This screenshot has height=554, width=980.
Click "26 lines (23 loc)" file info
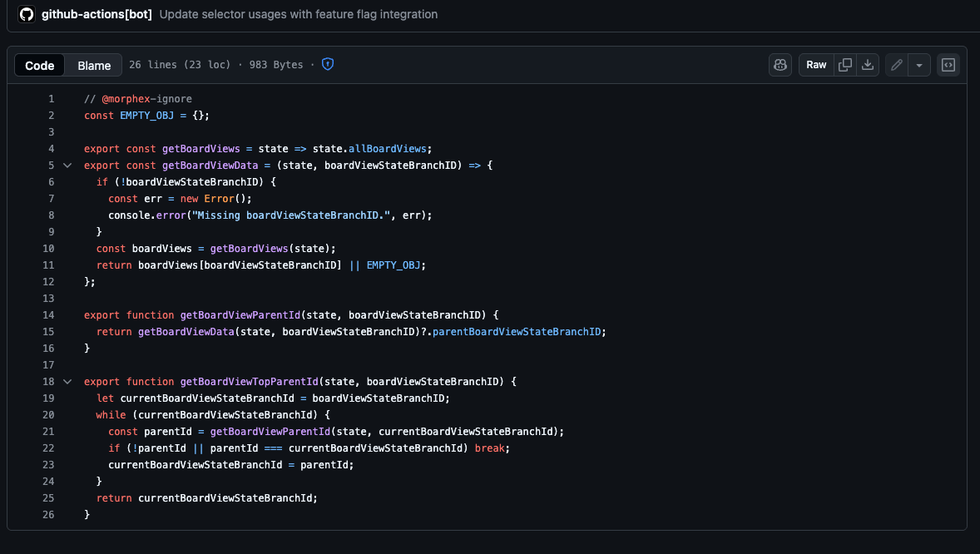click(180, 64)
